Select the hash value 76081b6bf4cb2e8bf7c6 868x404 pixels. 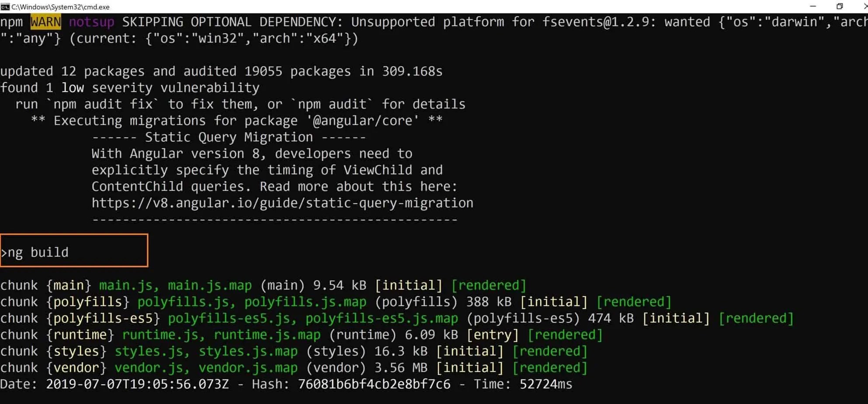pos(374,384)
